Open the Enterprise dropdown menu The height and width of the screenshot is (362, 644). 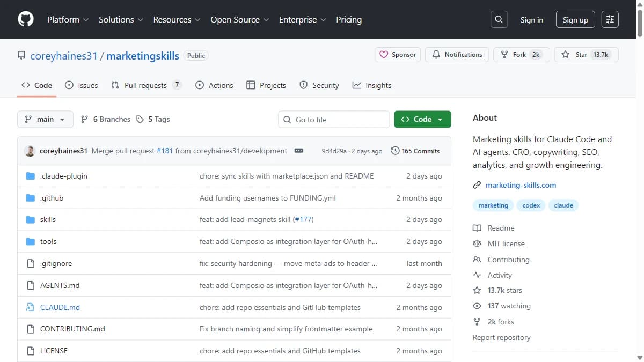click(x=302, y=19)
